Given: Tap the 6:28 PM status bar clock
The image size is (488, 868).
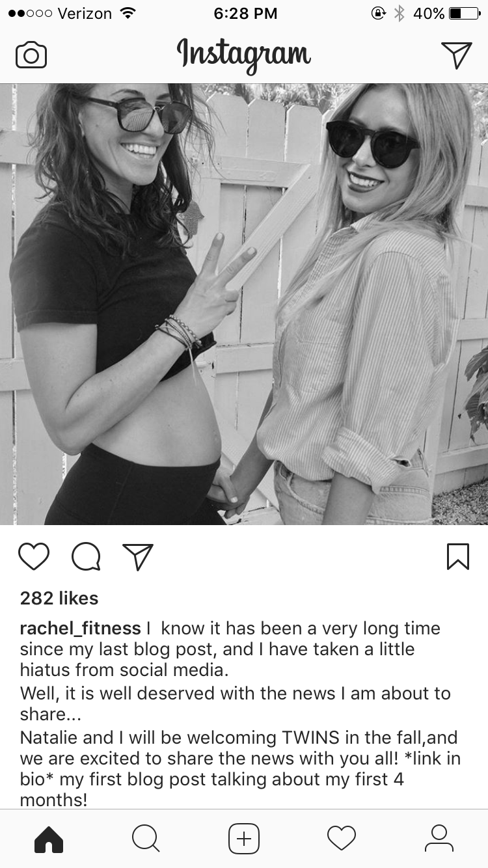Looking at the screenshot, I should pyautogui.click(x=245, y=14).
